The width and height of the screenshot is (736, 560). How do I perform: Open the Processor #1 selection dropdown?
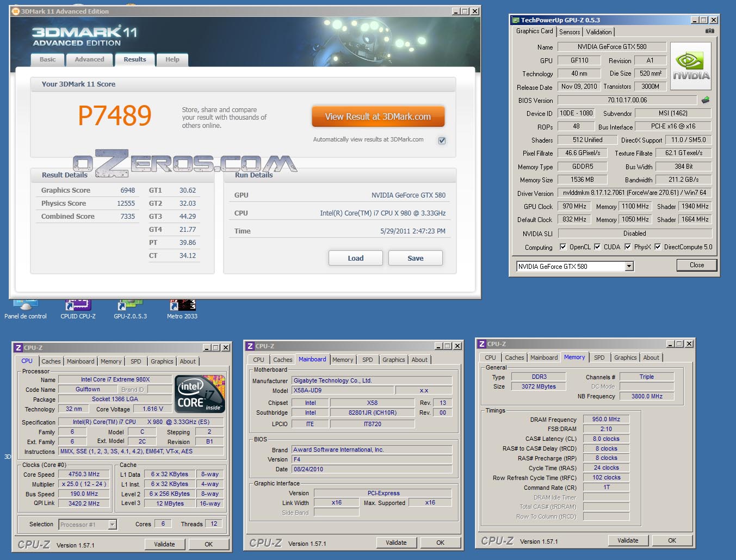pyautogui.click(x=112, y=525)
